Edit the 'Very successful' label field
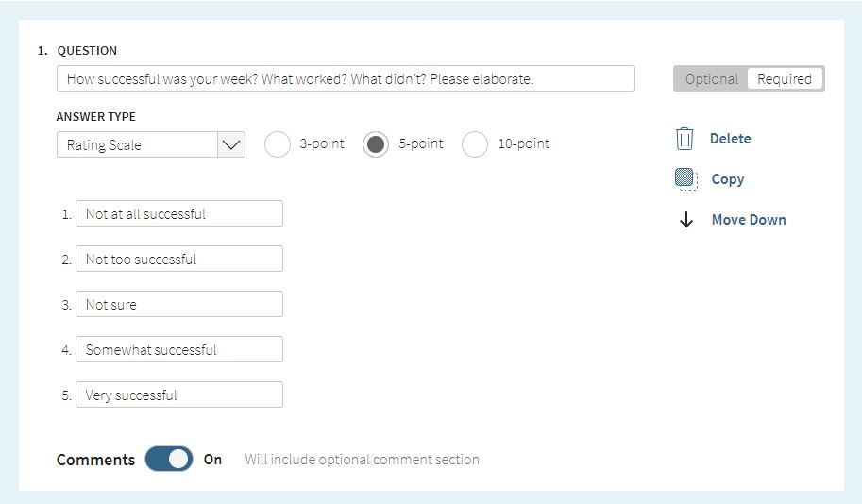862x504 pixels. tap(178, 395)
